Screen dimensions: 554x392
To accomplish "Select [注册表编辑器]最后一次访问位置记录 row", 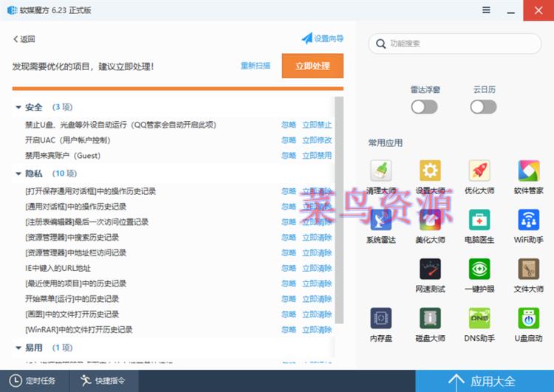I will [x=173, y=221].
